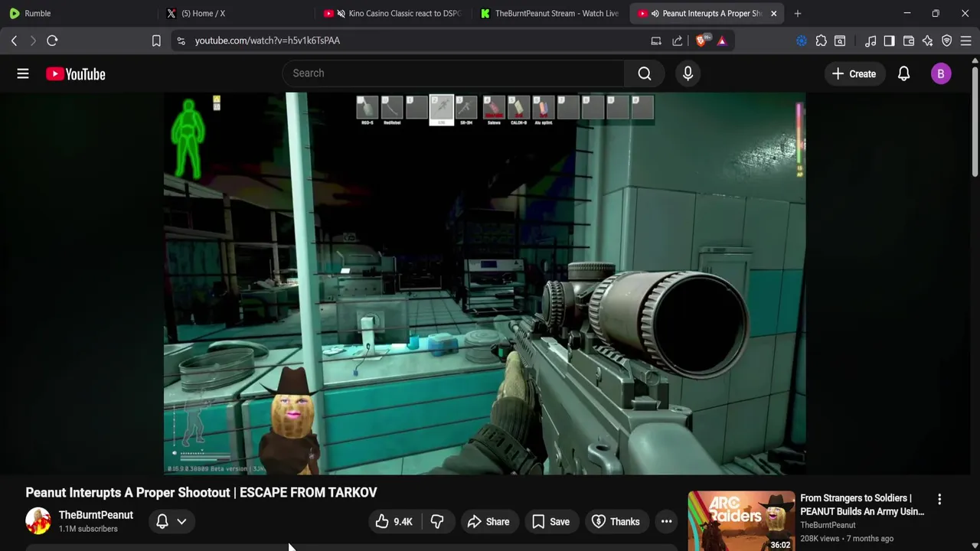Like the video with 9.4K likes

point(394,522)
